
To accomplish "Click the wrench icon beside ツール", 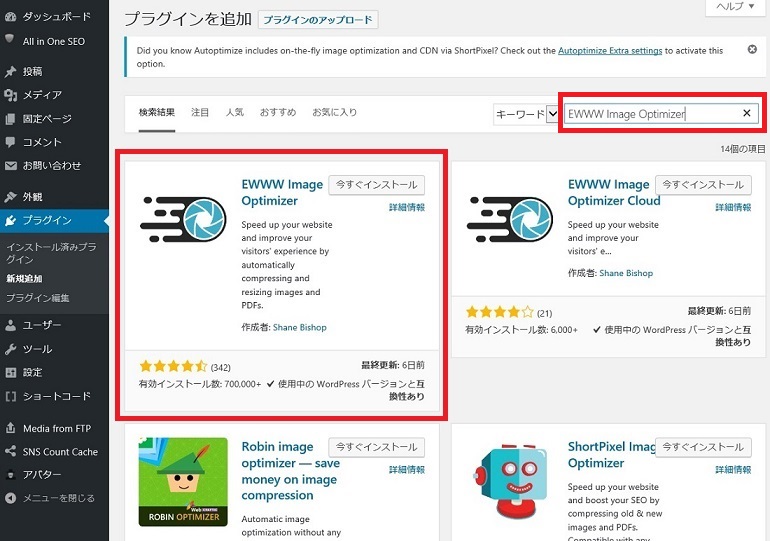I will (10, 349).
